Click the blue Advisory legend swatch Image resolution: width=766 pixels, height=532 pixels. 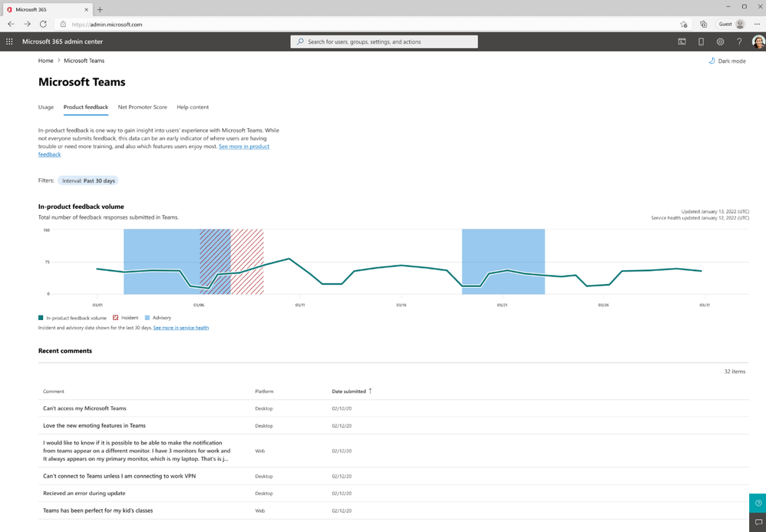(147, 318)
